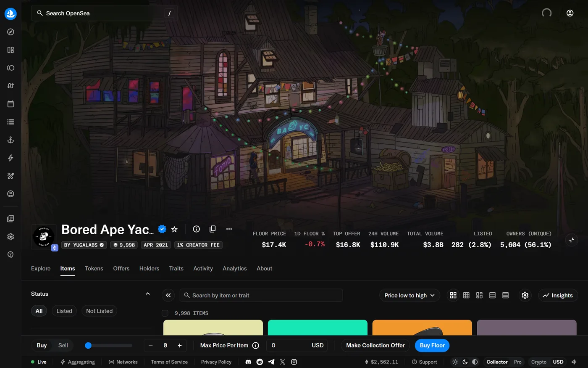Open the three-dot more options menu
The height and width of the screenshot is (368, 588).
(229, 229)
